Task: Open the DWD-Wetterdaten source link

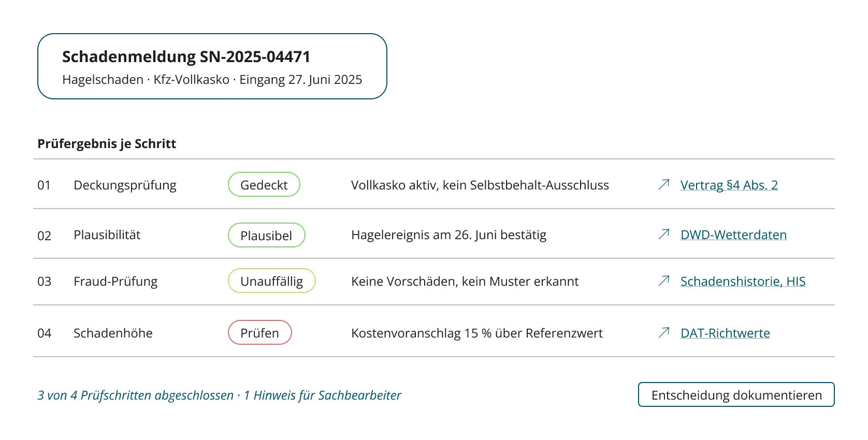Action: (x=733, y=234)
